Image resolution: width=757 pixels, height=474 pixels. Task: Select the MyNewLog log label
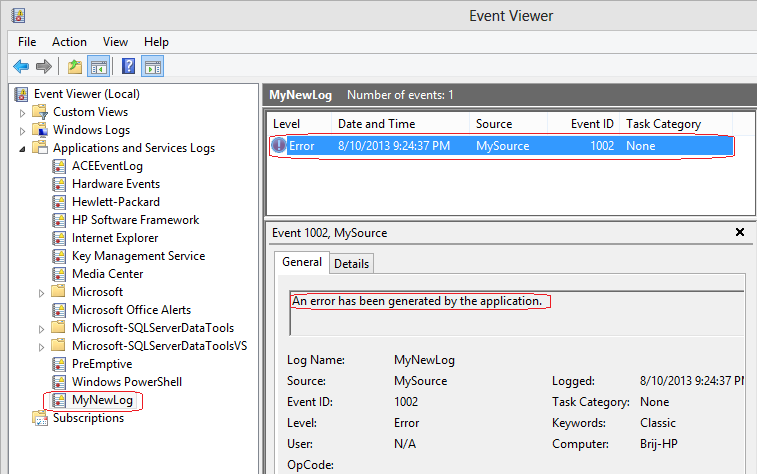tap(102, 400)
